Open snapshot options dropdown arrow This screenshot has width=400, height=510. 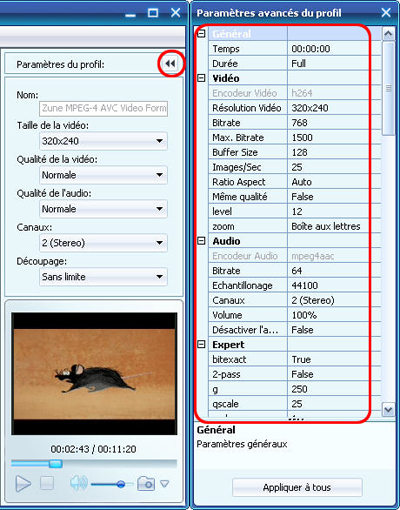[x=165, y=483]
